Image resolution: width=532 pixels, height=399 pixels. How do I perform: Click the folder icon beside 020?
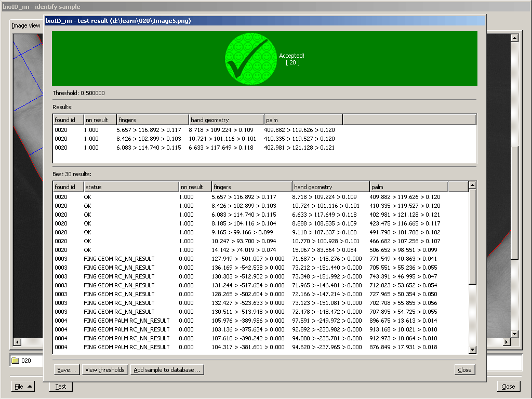tap(15, 361)
